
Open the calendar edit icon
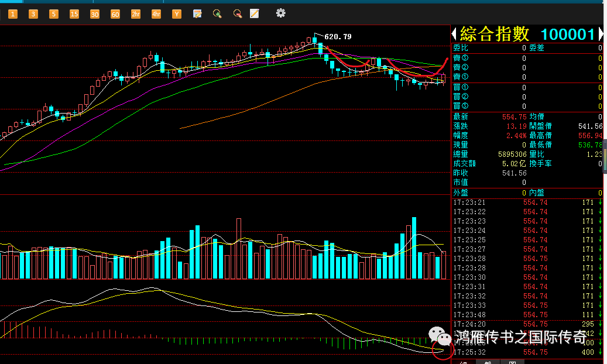pos(197,14)
